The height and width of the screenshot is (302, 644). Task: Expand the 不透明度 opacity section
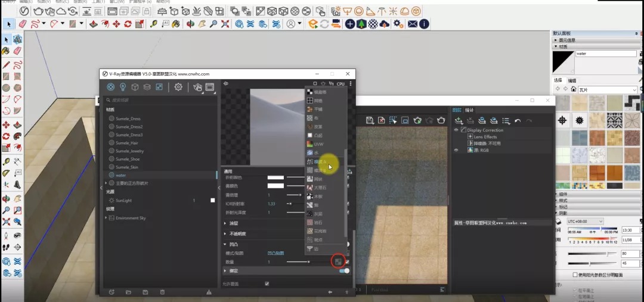coord(237,233)
